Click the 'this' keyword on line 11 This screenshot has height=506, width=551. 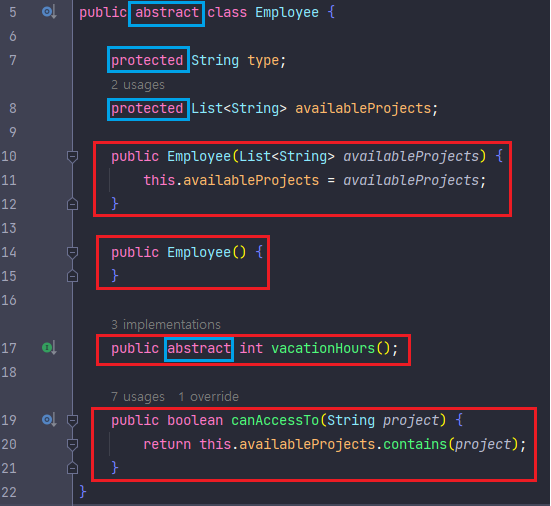[159, 180]
